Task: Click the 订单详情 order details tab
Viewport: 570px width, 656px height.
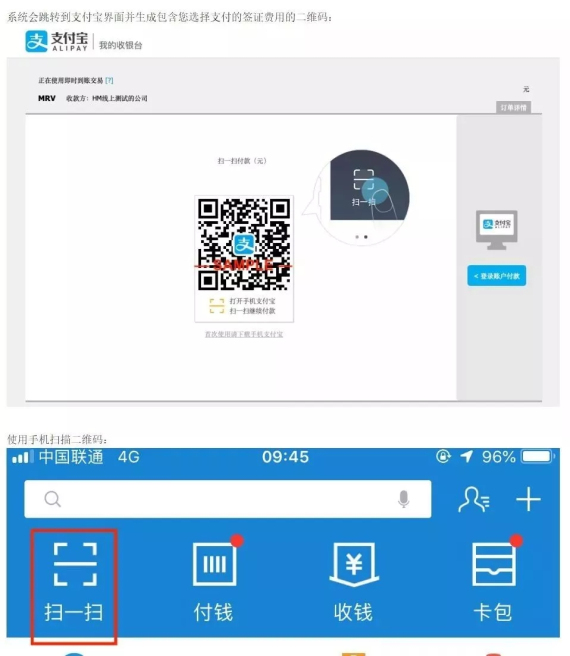Action: pos(513,108)
